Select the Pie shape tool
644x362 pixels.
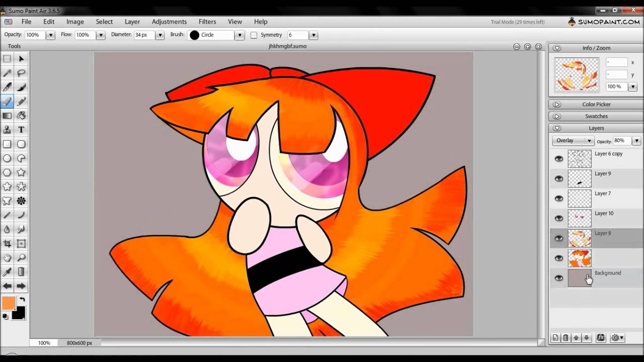coord(21,158)
